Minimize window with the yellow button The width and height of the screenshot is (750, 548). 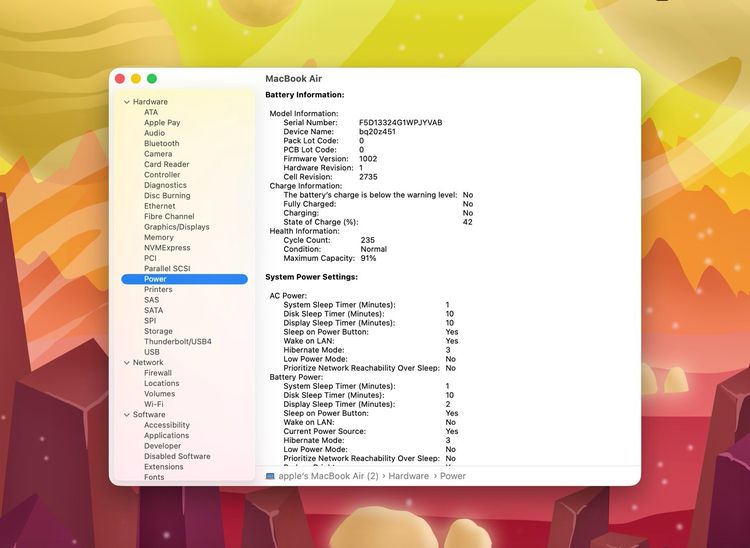[x=136, y=79]
